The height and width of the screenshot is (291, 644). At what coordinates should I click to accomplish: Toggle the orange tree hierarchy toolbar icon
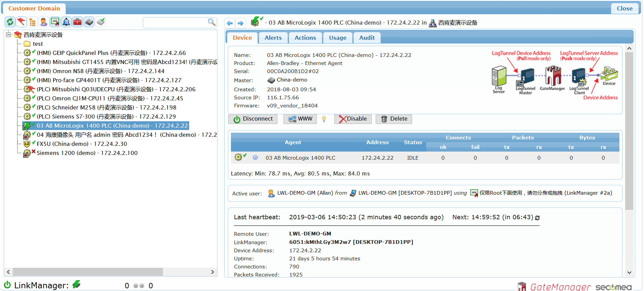tap(32, 22)
